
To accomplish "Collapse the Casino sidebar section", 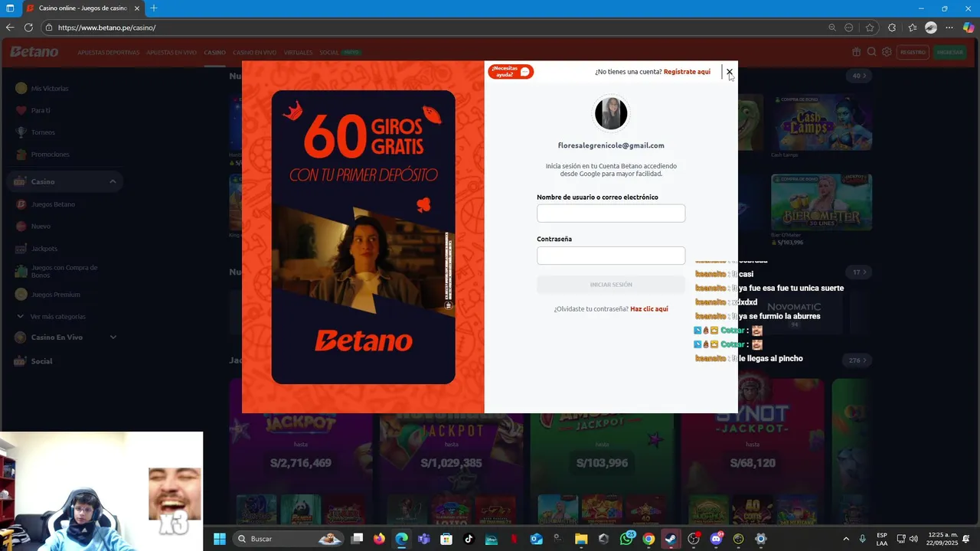I will pos(113,181).
